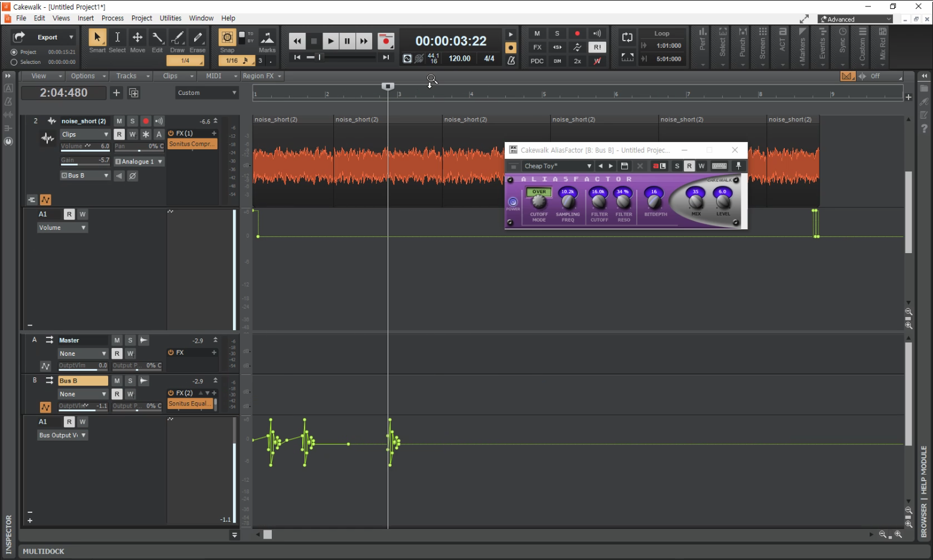Adjust the noise_short track Pan slider
The height and width of the screenshot is (560, 933).
138,146
